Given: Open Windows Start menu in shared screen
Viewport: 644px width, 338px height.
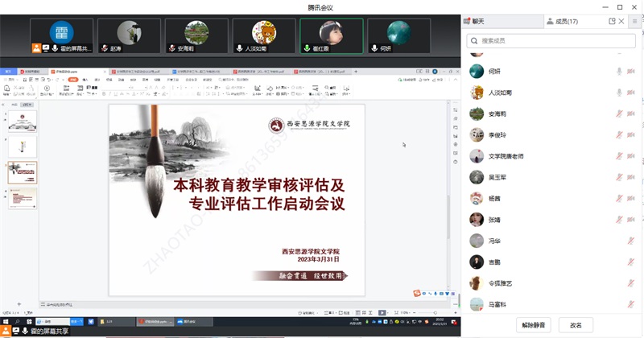Looking at the screenshot, I should pos(6,322).
